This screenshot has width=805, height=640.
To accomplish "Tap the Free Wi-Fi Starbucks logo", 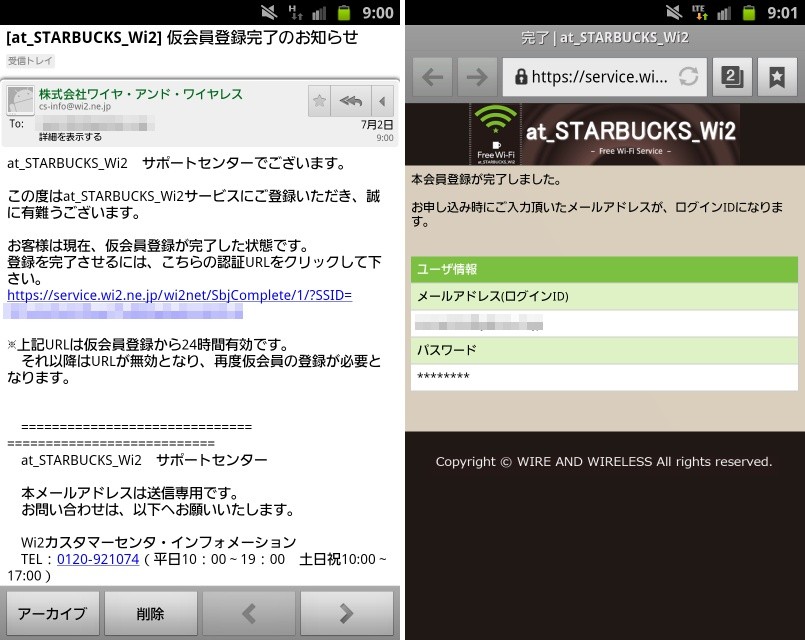I will click(495, 134).
